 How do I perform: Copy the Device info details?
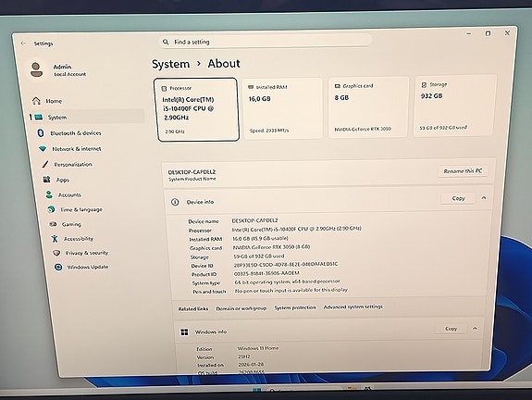coord(458,198)
